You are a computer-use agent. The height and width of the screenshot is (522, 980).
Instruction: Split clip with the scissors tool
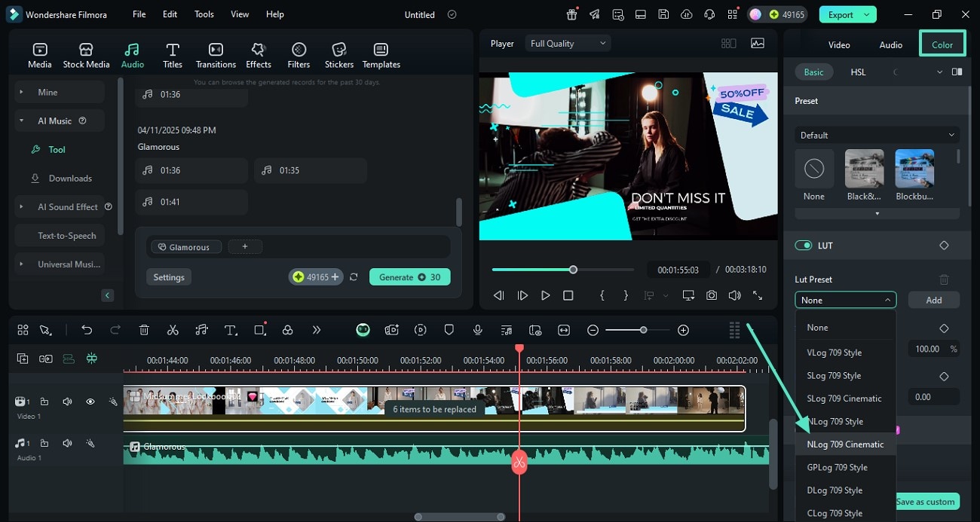click(173, 330)
